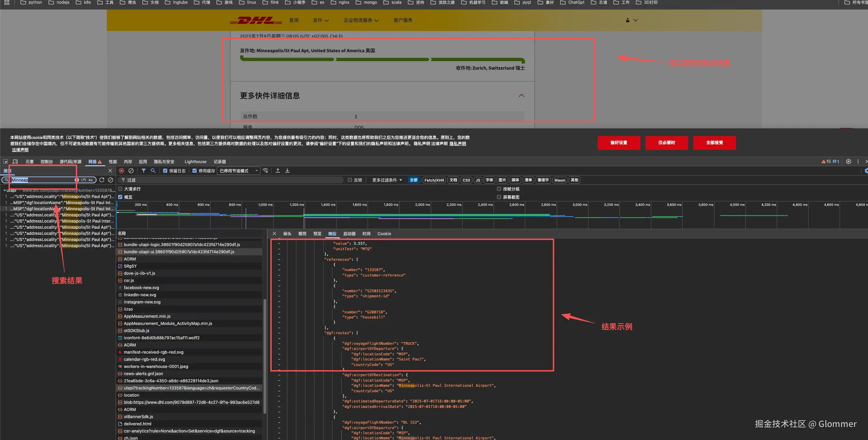Click the export HAR download icon

[x=287, y=171]
